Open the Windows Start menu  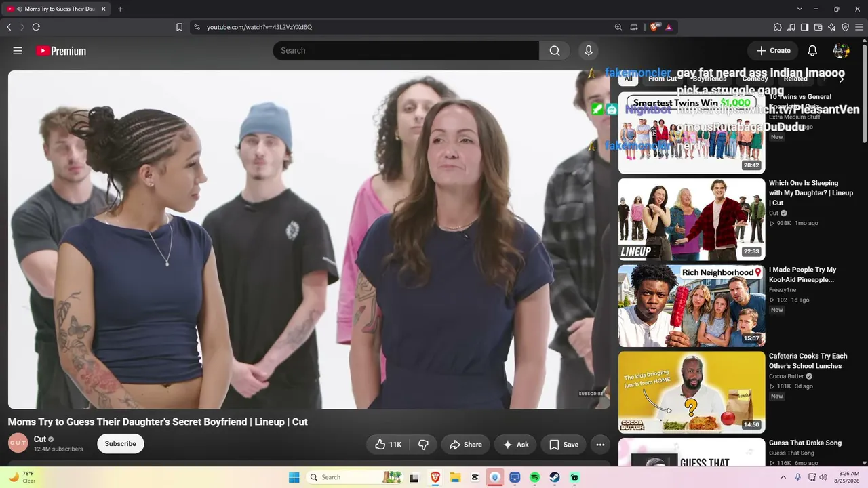pos(294,477)
